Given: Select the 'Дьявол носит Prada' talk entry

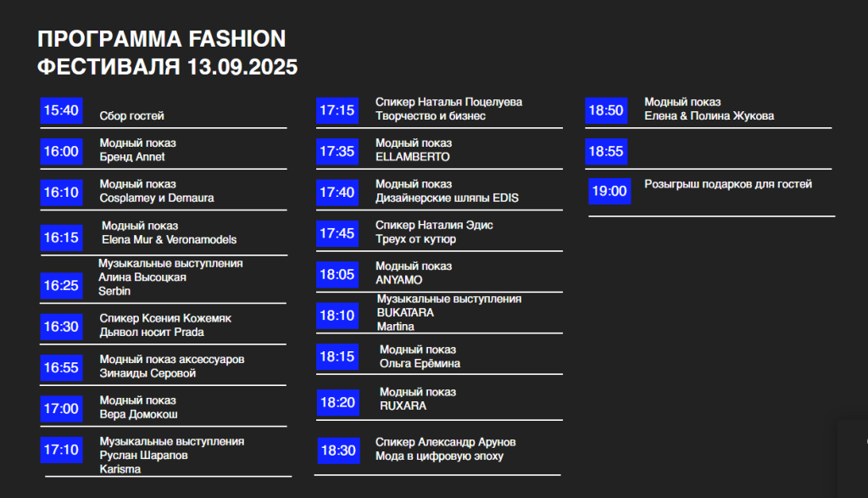Looking at the screenshot, I should tap(152, 332).
